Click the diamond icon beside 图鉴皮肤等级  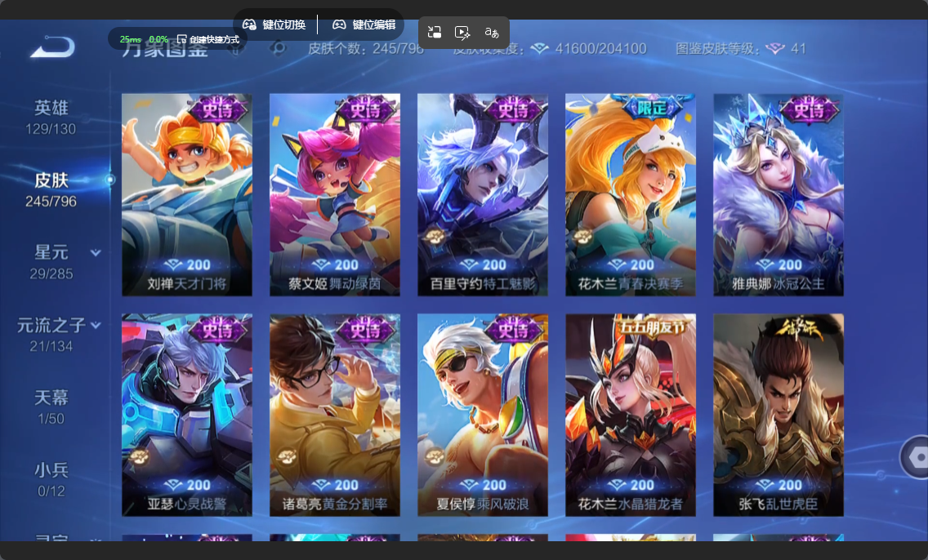pyautogui.click(x=774, y=48)
